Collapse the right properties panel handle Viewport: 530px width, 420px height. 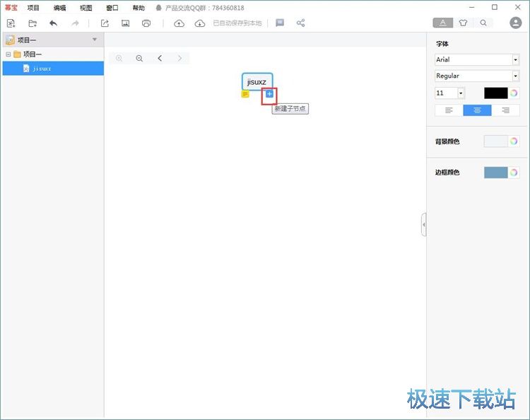(423, 225)
